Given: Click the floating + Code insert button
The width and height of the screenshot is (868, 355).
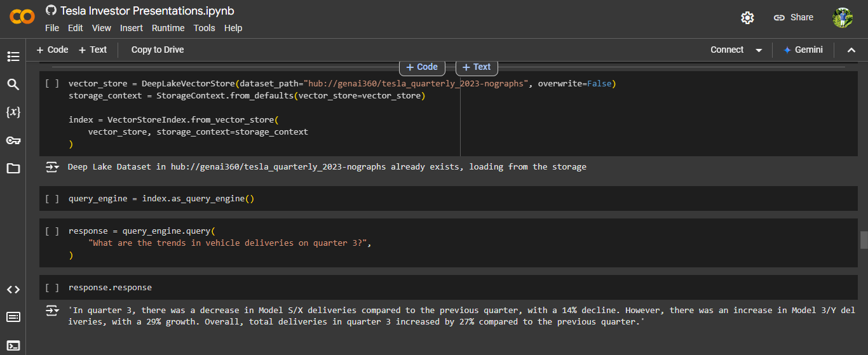Looking at the screenshot, I should [422, 67].
